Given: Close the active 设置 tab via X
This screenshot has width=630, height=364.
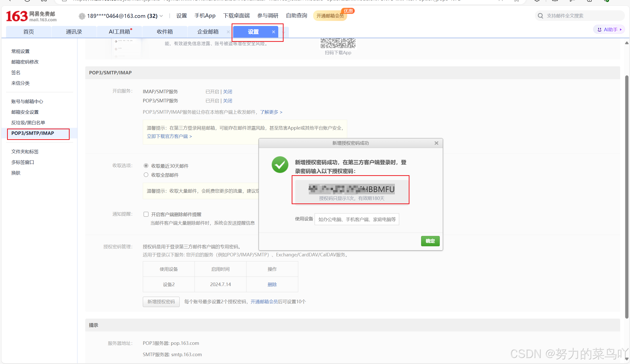Looking at the screenshot, I should click(273, 32).
